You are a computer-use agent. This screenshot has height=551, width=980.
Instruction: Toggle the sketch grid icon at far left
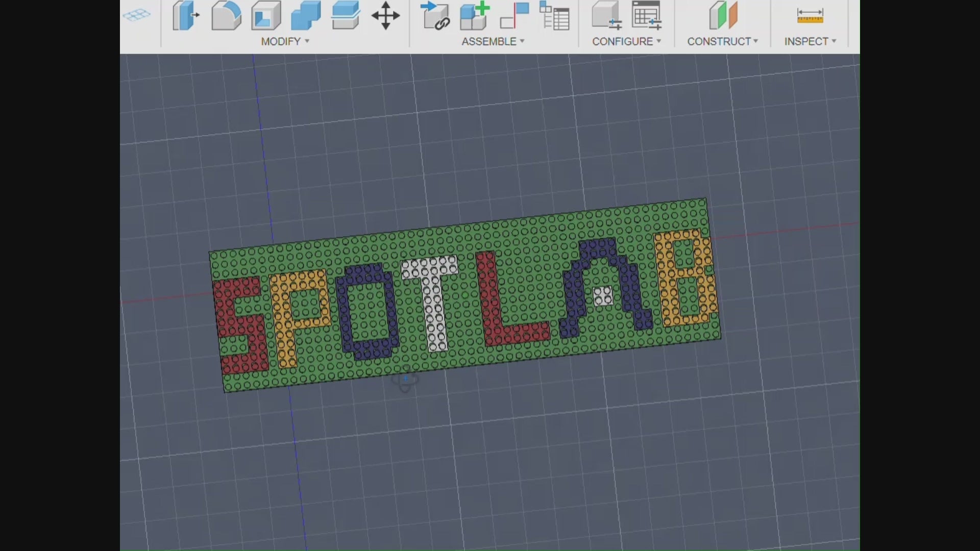coord(137,15)
